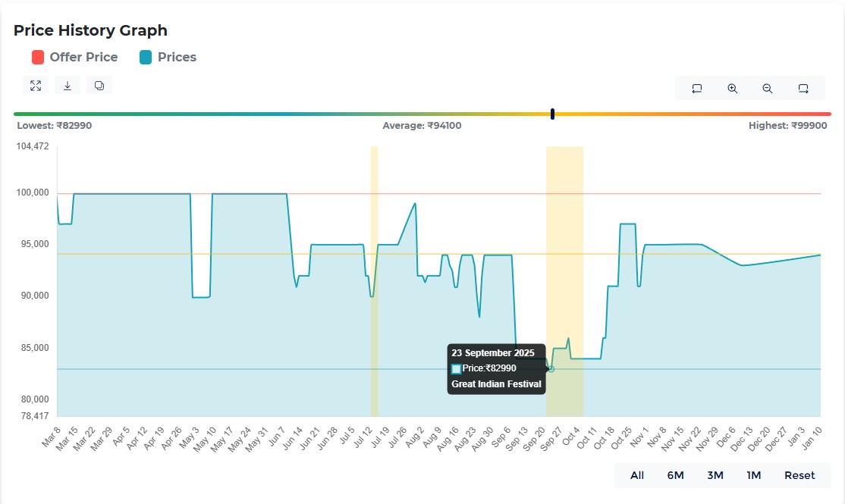The image size is (845, 504).
Task: Click the download graph icon
Action: (68, 86)
